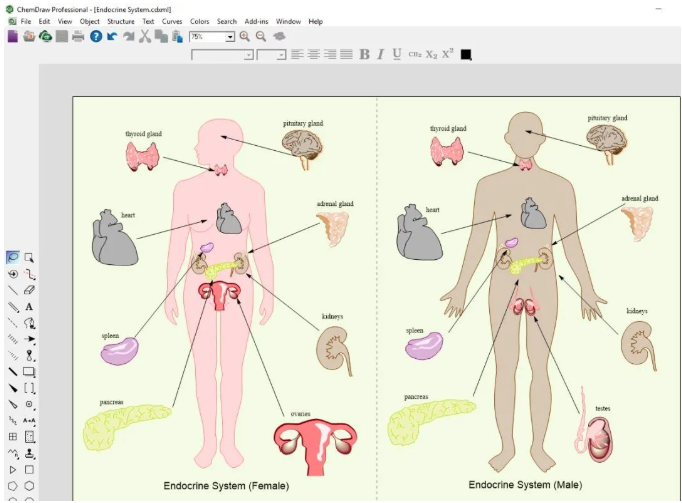
Task: Pick the Eraser tool
Action: point(29,290)
